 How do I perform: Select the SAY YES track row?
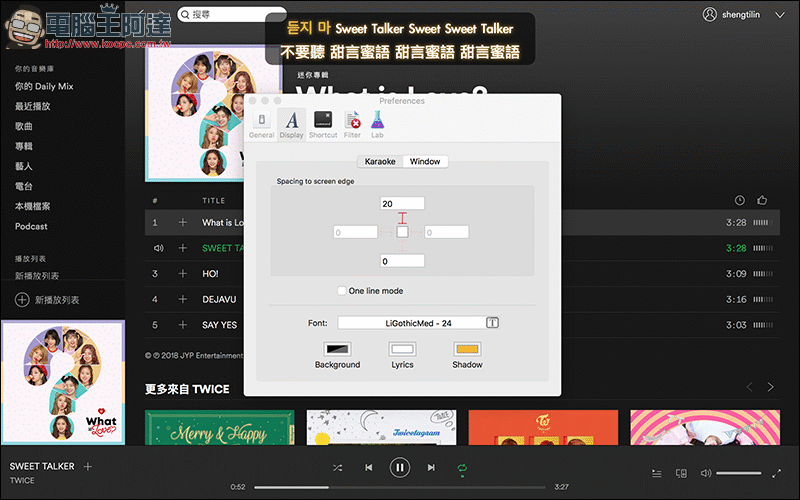462,325
